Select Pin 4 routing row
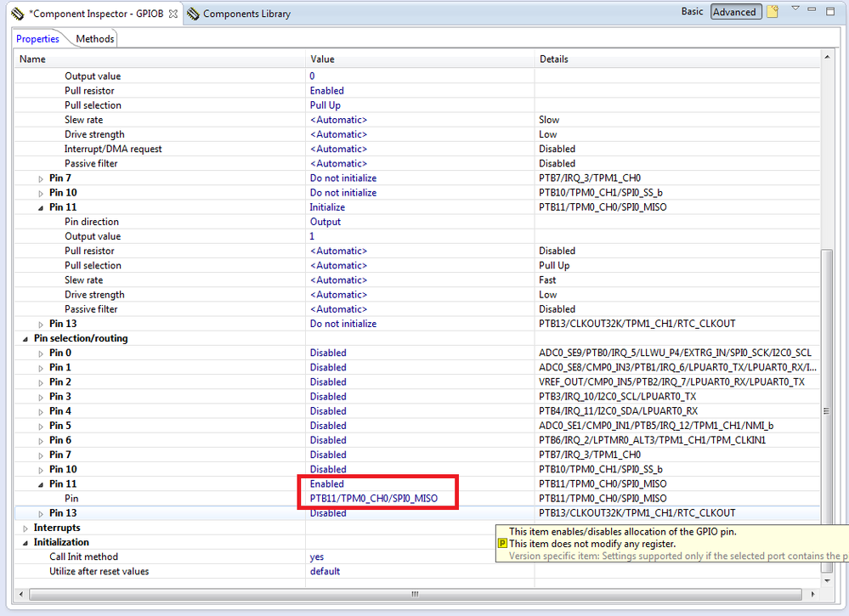The width and height of the screenshot is (849, 616). (x=417, y=411)
